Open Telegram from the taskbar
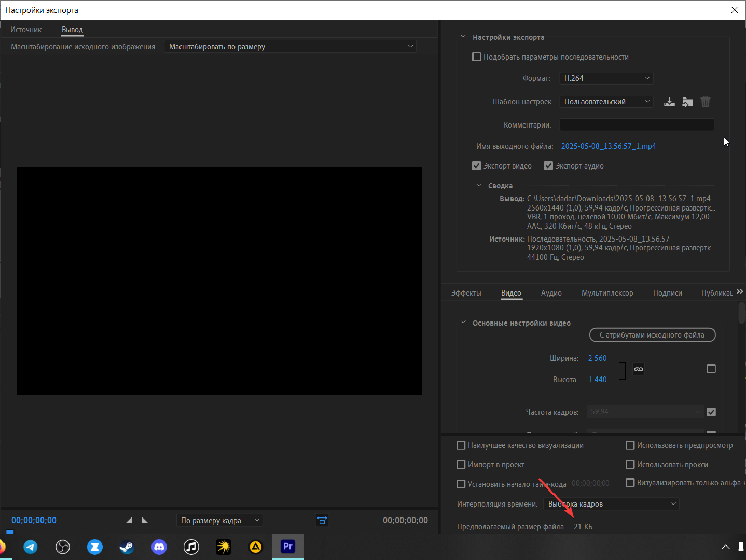 pos(31,547)
